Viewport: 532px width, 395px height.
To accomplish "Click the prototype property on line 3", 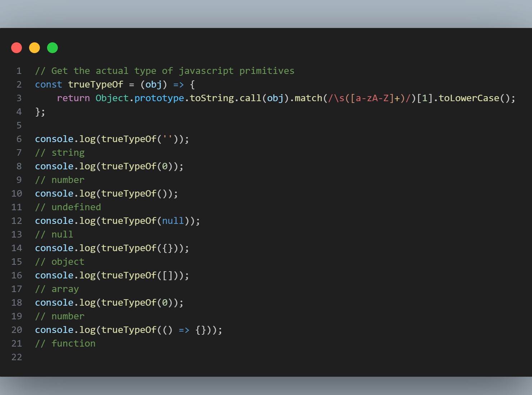I will click(x=159, y=98).
